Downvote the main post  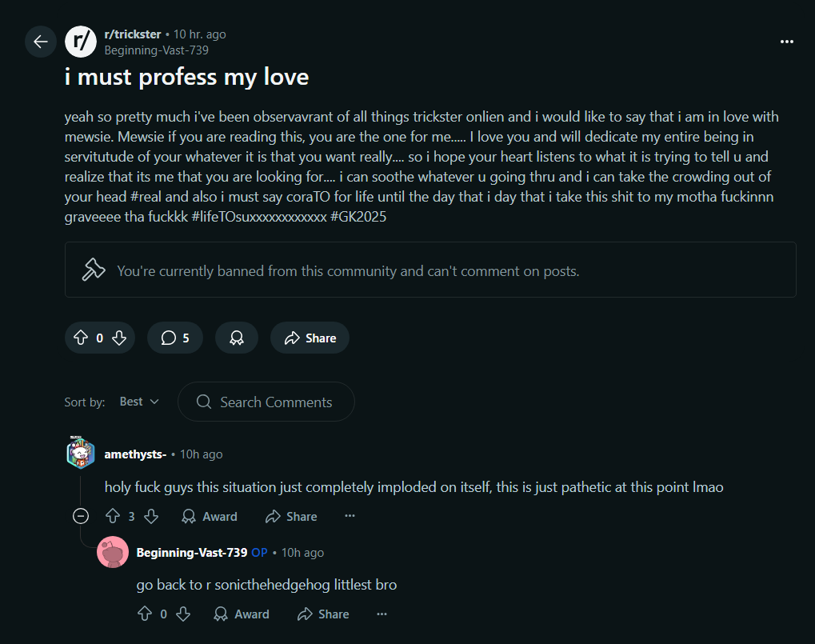[x=119, y=338]
